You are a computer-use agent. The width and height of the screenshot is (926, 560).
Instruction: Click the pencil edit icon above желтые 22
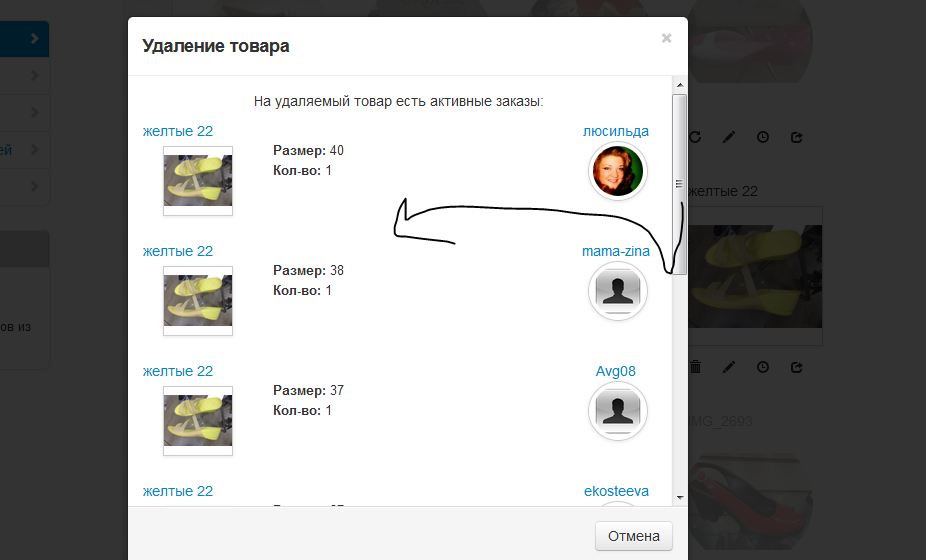(729, 137)
